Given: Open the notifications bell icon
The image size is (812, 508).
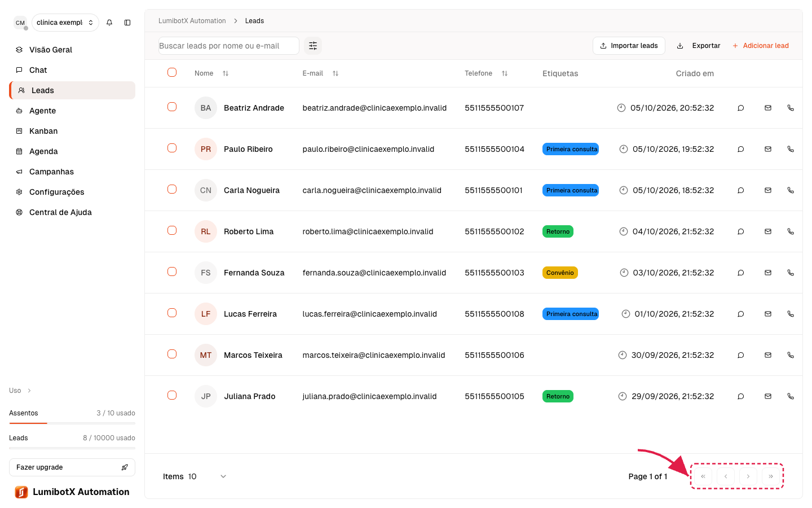Looking at the screenshot, I should [x=109, y=23].
